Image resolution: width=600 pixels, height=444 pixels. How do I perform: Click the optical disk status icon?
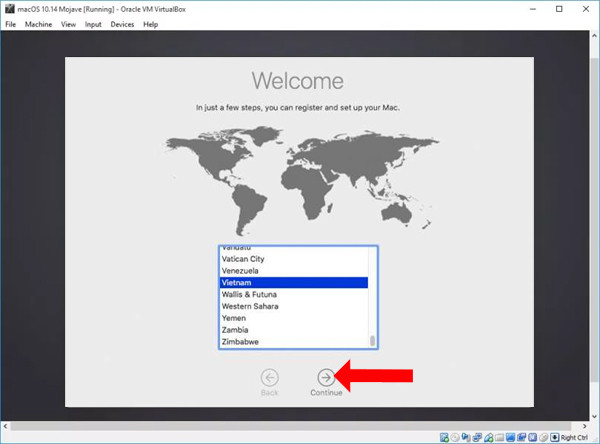455,437
